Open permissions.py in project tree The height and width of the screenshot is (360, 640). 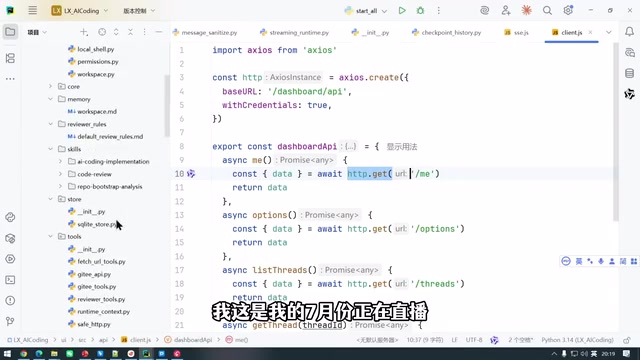pos(93,61)
